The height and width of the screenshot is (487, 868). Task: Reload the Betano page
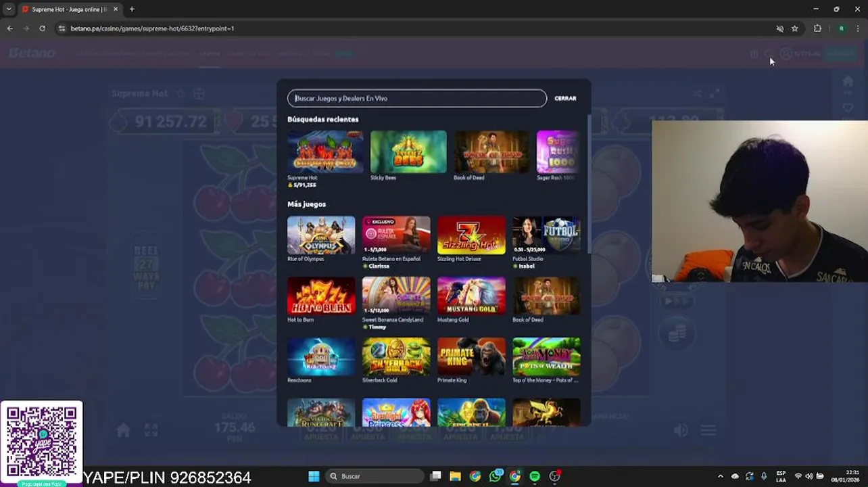[42, 28]
